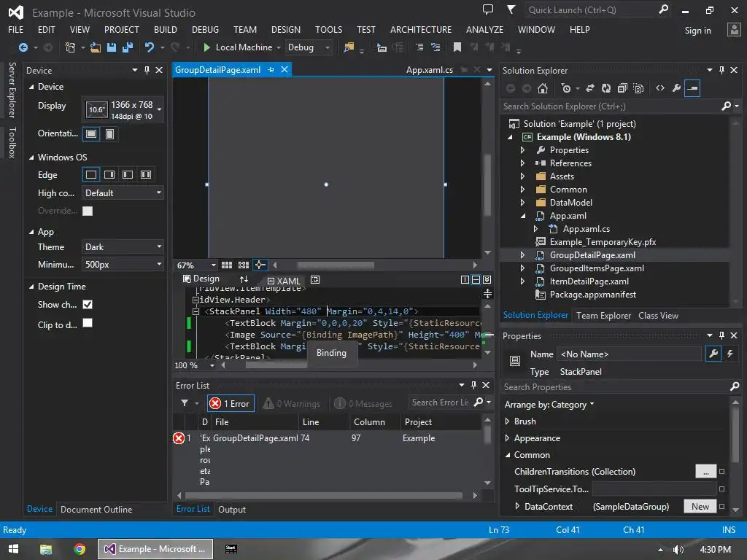747x560 pixels.
Task: Click the Navigate Backward toolbar icon
Action: 23,47
